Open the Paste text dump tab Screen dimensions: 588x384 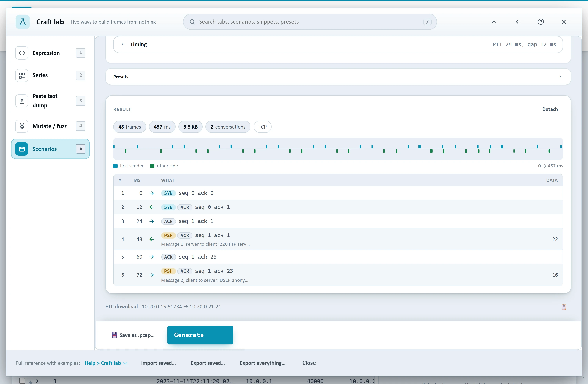point(50,101)
